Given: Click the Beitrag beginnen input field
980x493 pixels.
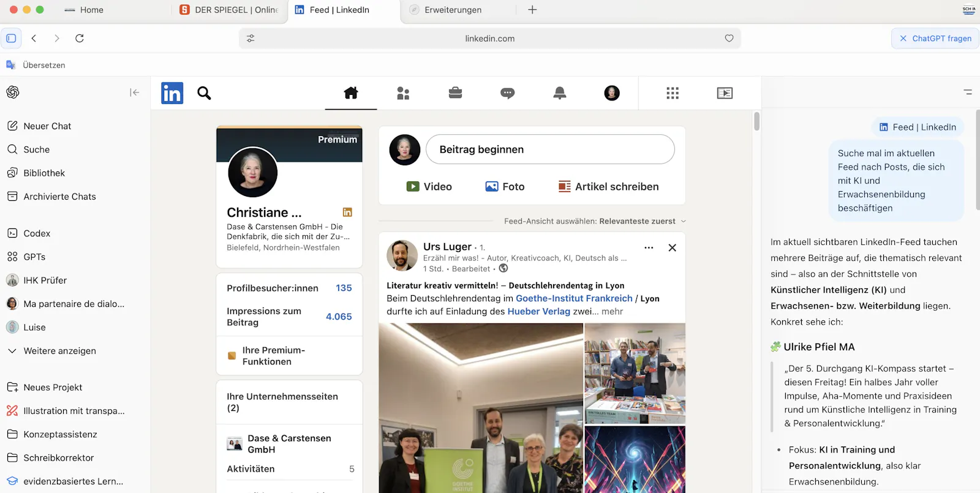Looking at the screenshot, I should (550, 149).
